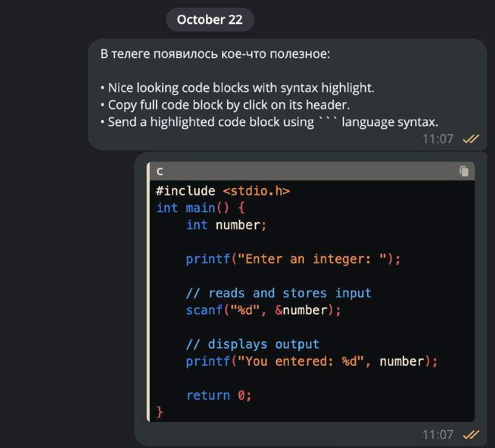The image size is (495, 448).
Task: Click the scanf("%d", &number) line
Action: point(264,310)
